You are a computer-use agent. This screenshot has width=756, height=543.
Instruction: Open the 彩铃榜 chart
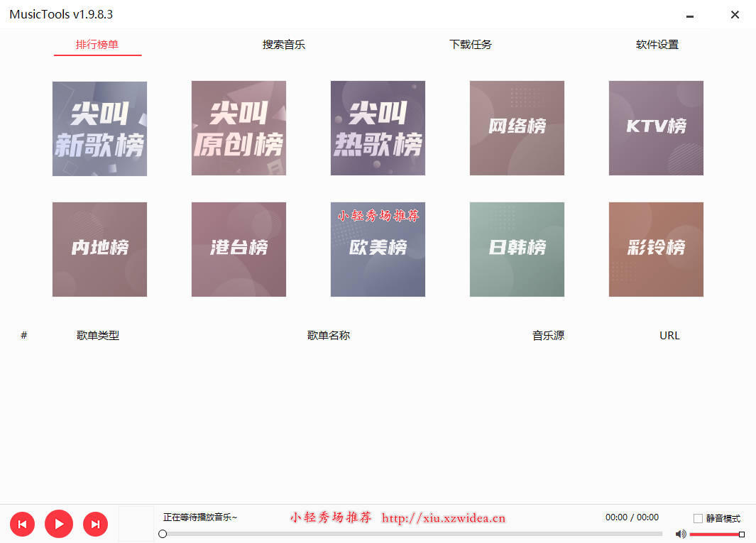(656, 249)
